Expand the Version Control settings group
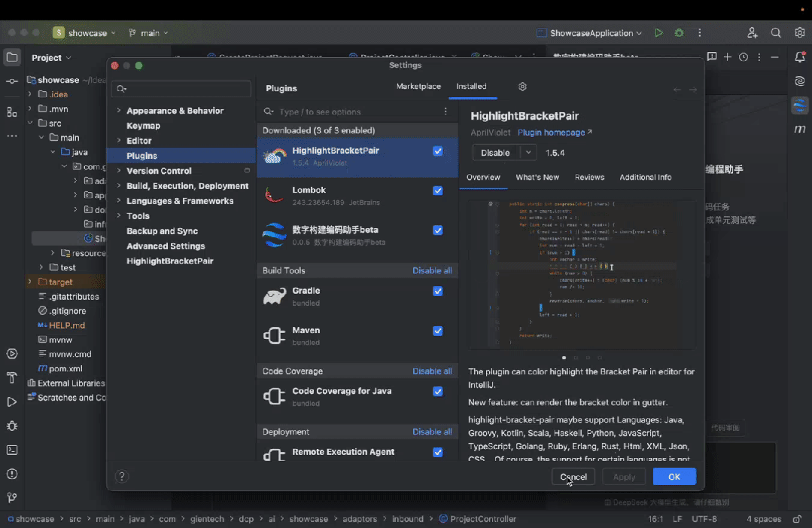Image resolution: width=812 pixels, height=528 pixels. click(119, 170)
